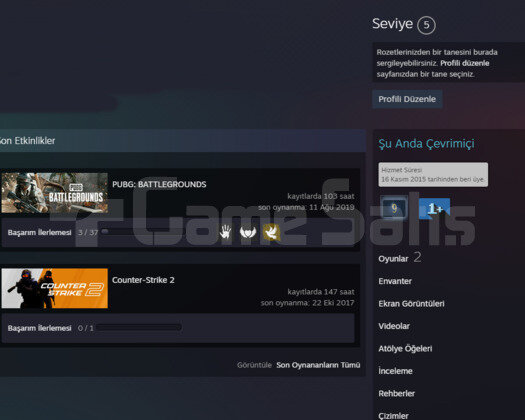
Task: Open Atölye Öğeleri page
Action: [x=405, y=349]
